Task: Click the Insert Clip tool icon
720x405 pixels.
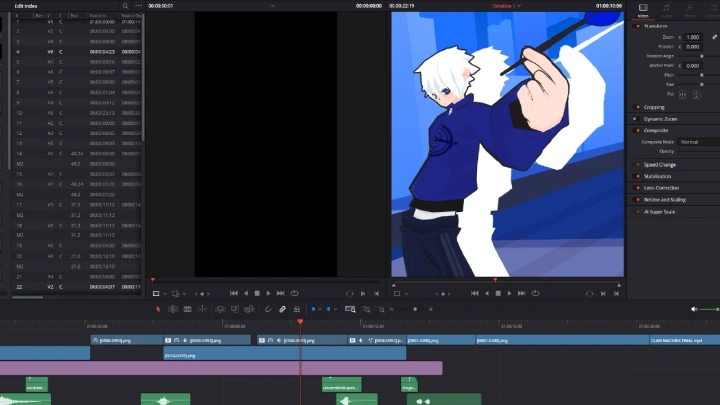Action: coord(220,309)
